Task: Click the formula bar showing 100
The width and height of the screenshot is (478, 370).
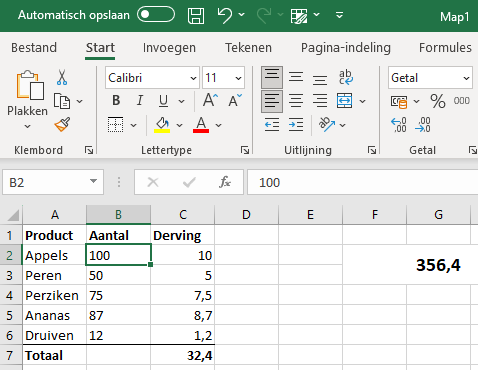Action: [363, 182]
